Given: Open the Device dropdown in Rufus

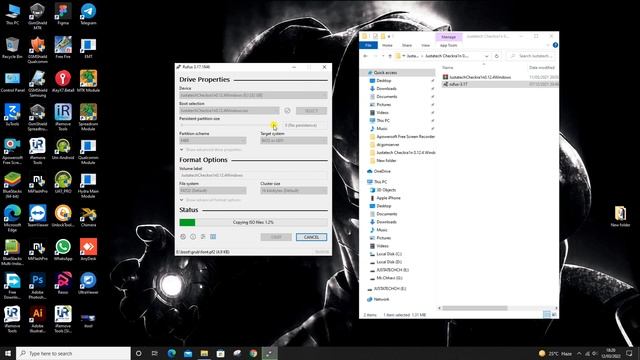Looking at the screenshot, I should click(253, 95).
